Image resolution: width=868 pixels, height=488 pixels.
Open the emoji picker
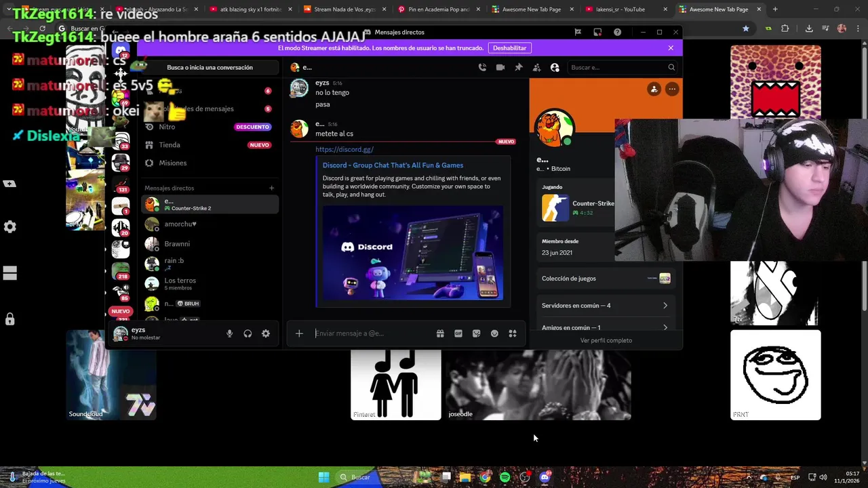point(494,333)
